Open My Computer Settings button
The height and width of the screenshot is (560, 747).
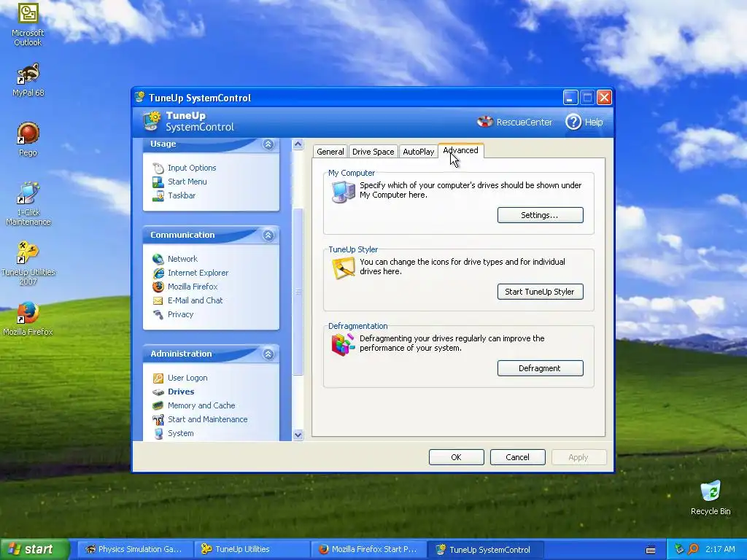(541, 215)
